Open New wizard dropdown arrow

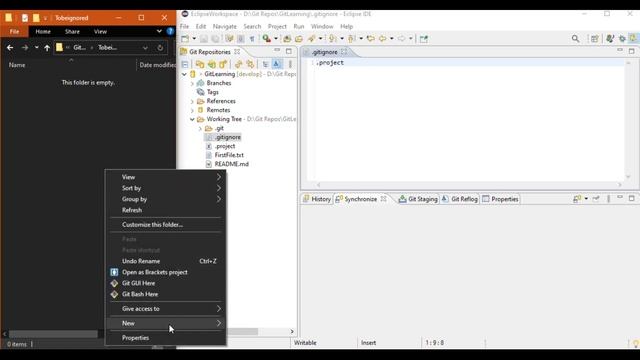pos(194,39)
